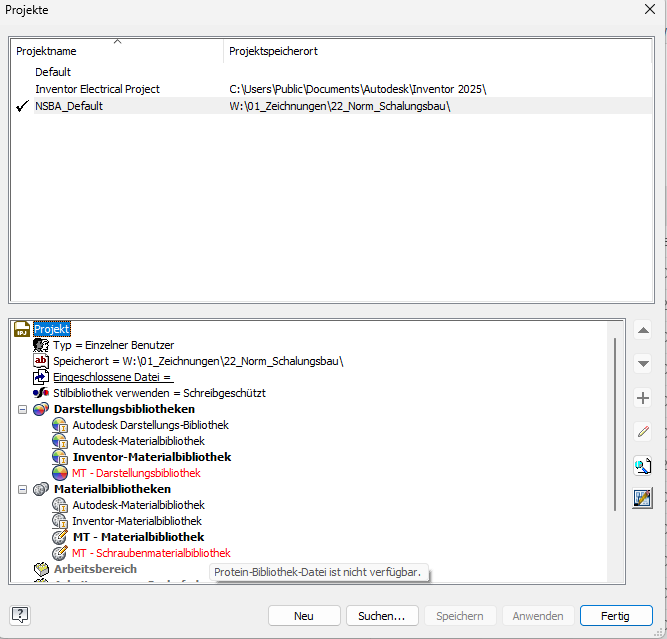Sort by the Projektname column header
The width and height of the screenshot is (667, 639).
(x=117, y=51)
